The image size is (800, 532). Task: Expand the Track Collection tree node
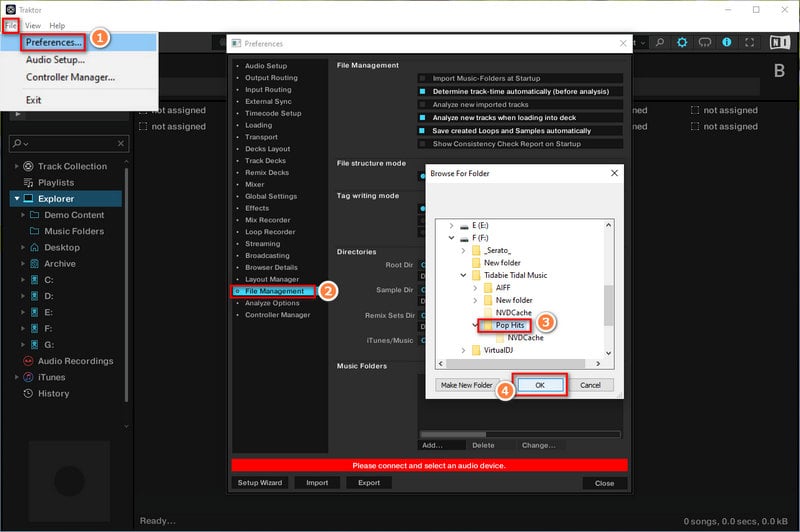16,166
